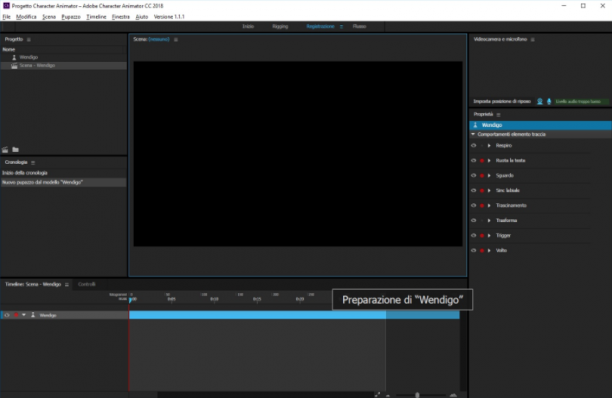
Task: Toggle the webcam input icon
Action: [x=540, y=101]
